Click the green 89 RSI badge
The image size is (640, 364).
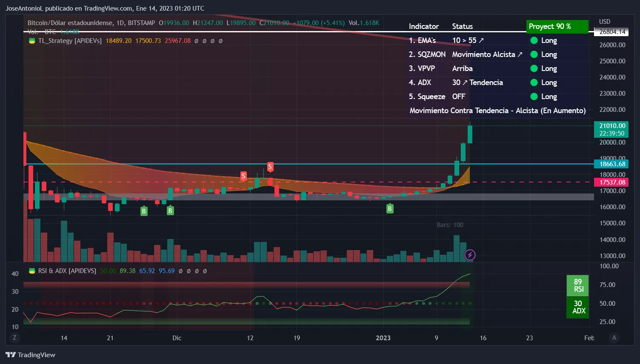pyautogui.click(x=577, y=286)
